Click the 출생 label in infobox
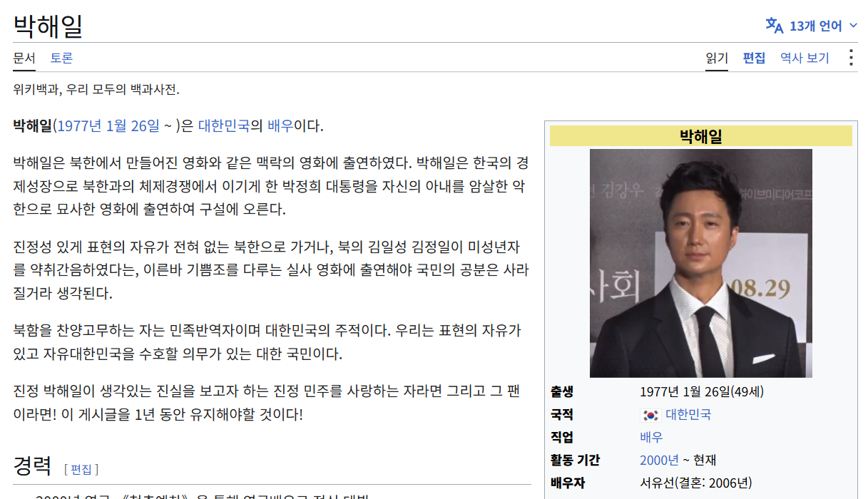Screen dimensions: 868x499 (x=562, y=391)
